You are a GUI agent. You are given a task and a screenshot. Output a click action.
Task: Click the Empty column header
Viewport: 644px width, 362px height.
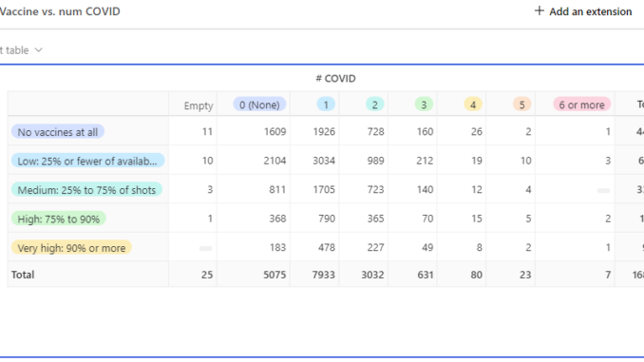(199, 105)
